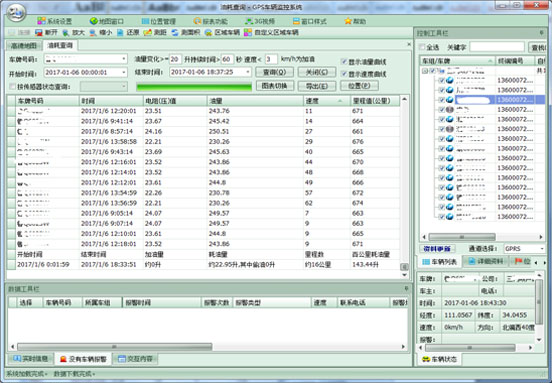The height and width of the screenshot is (383, 552).
Task: Click the 查询(Q) button
Action: pyautogui.click(x=275, y=72)
